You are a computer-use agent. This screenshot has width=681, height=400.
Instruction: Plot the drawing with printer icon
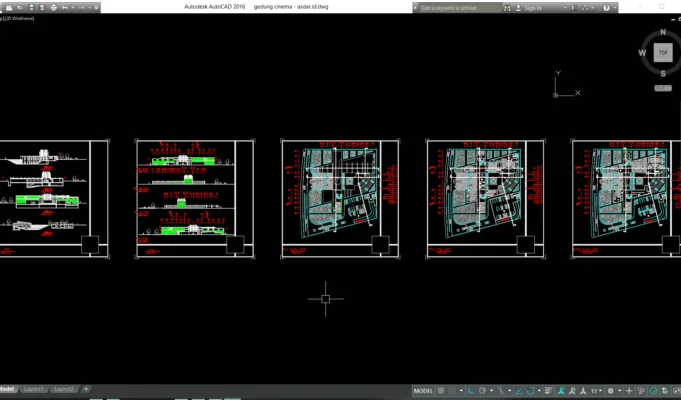pos(53,7)
